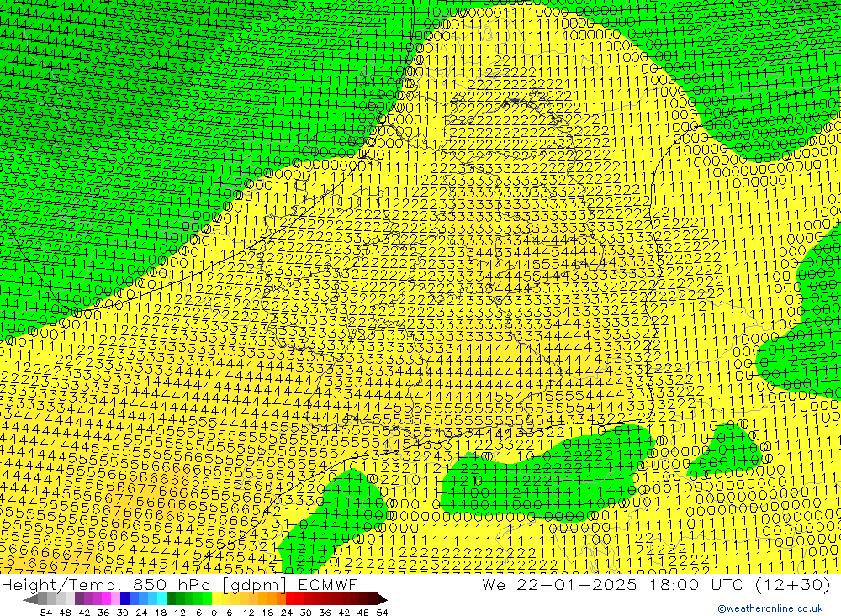Open the weatheronline.co.uk copyright link
Viewport: 841px width, 616px height.
point(770,608)
